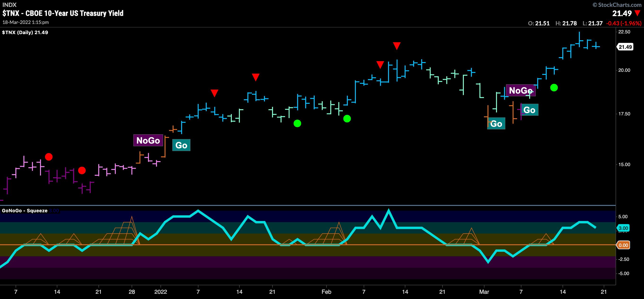Click the $TNX (Daily) 21.49 legend label
Viewport: 644px width, 299px height.
(x=25, y=32)
